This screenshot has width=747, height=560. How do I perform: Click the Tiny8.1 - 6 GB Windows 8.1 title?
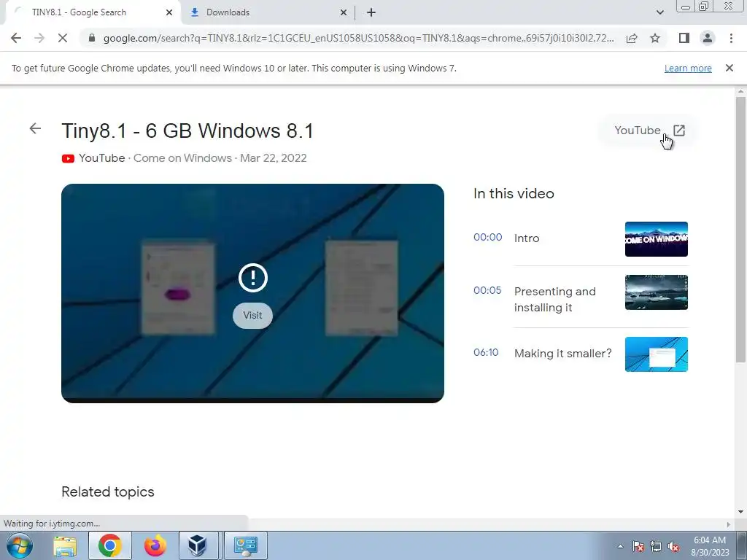[187, 131]
